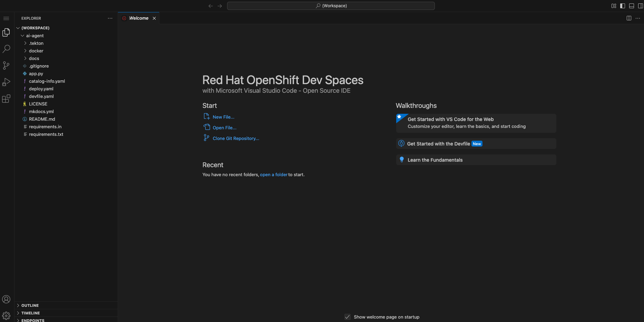Click the open a folder link
The image size is (644, 322).
pyautogui.click(x=273, y=174)
